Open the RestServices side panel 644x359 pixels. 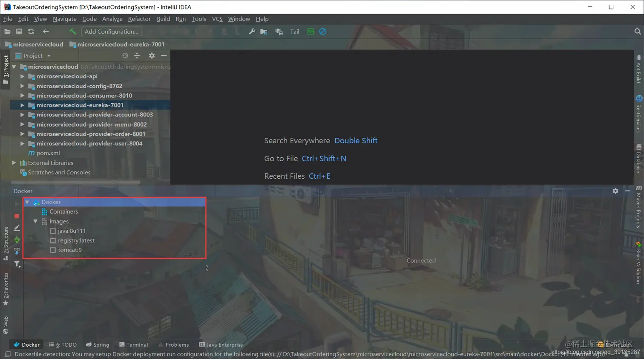pos(638,114)
